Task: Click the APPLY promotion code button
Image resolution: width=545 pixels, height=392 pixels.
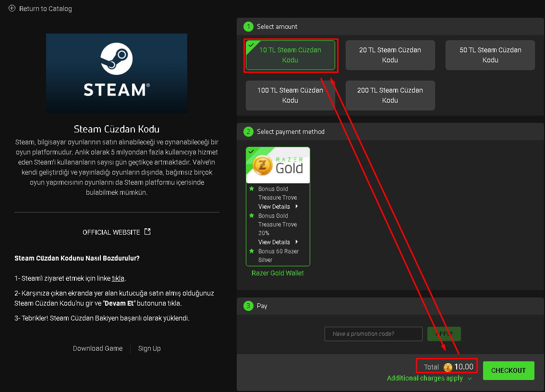Action: 444,333
